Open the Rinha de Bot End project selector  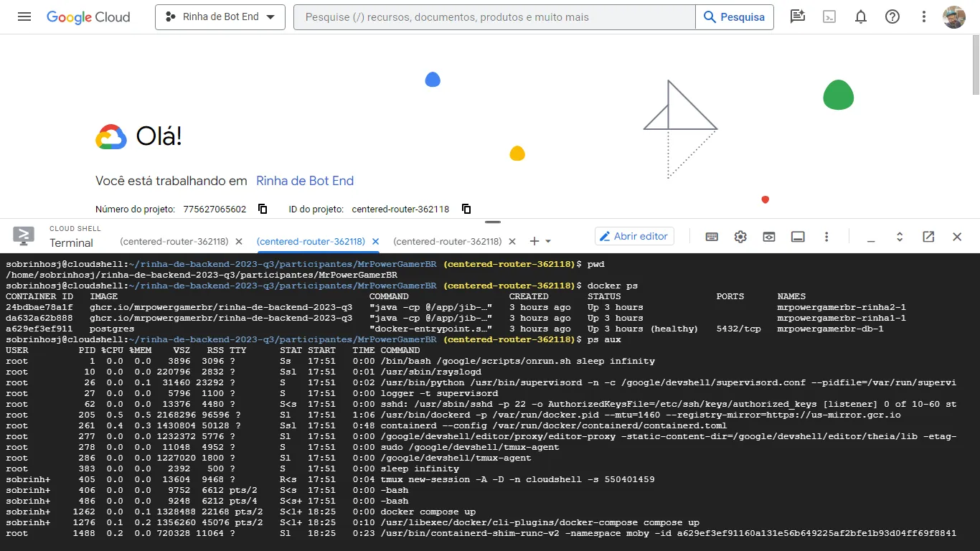pos(220,17)
